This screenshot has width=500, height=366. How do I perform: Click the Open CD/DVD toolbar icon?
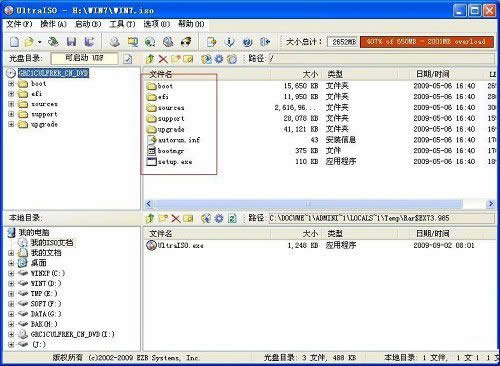[x=53, y=42]
